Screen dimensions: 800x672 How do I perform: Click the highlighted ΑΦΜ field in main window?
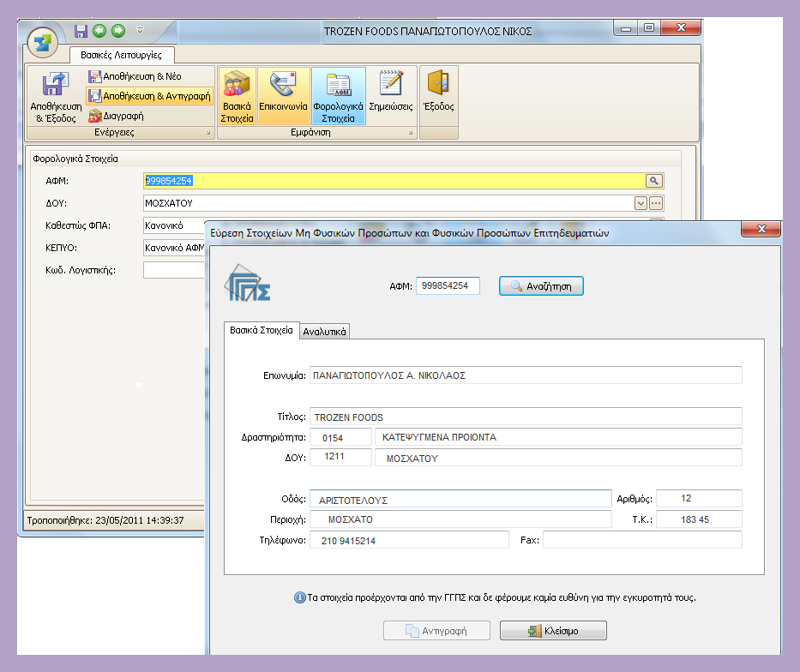coord(394,181)
